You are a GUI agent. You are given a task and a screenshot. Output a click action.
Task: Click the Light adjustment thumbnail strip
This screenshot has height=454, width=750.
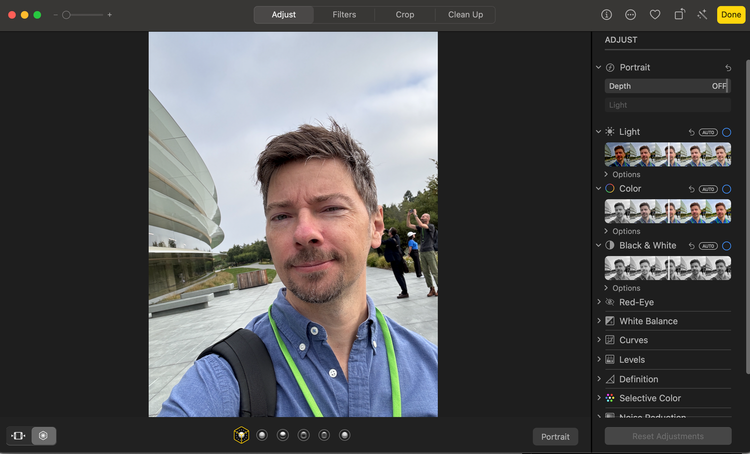pyautogui.click(x=667, y=154)
